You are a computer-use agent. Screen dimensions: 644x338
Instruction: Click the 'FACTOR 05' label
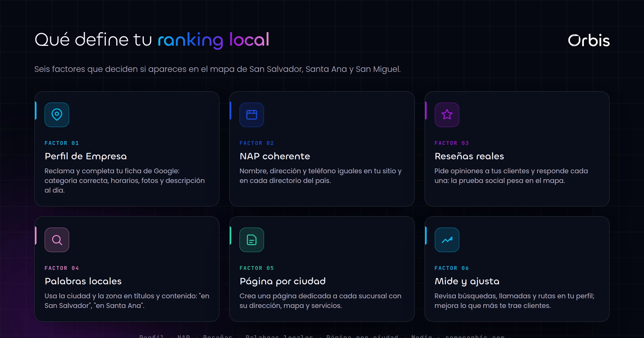coord(257,268)
